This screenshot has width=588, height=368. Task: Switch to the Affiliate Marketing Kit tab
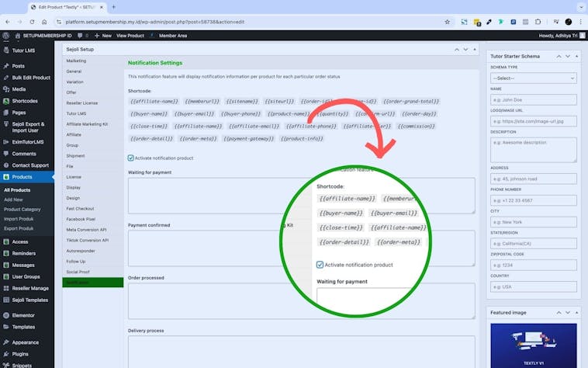[87, 123]
